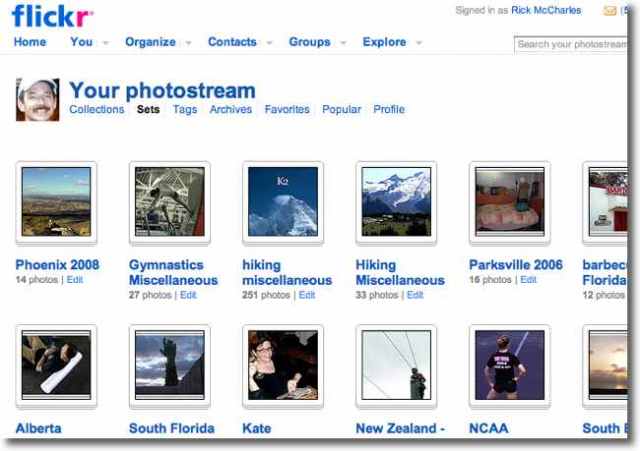Edit the Phoenix 2008 set
640x451 pixels.
click(x=75, y=280)
